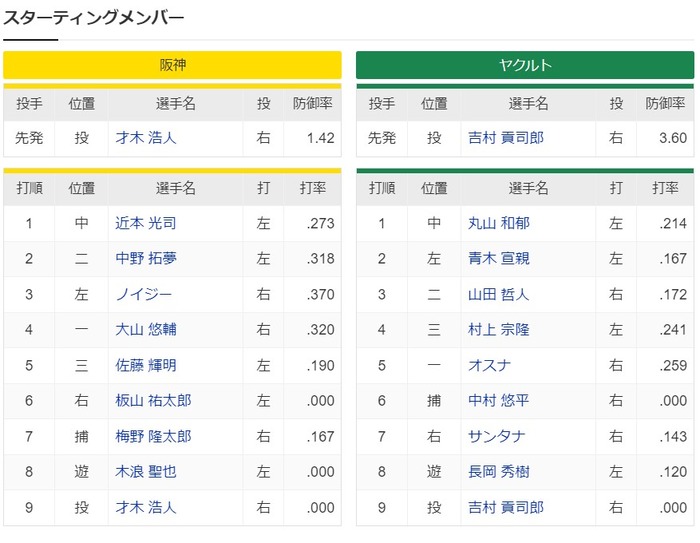Open 木浪 聖也 shortstop link
Screen dimensions: 700x543
click(x=146, y=472)
